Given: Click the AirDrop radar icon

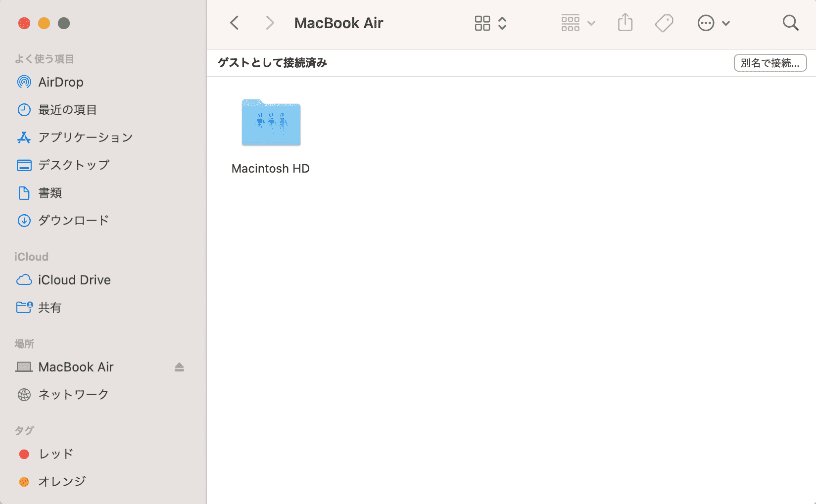Looking at the screenshot, I should pos(24,82).
